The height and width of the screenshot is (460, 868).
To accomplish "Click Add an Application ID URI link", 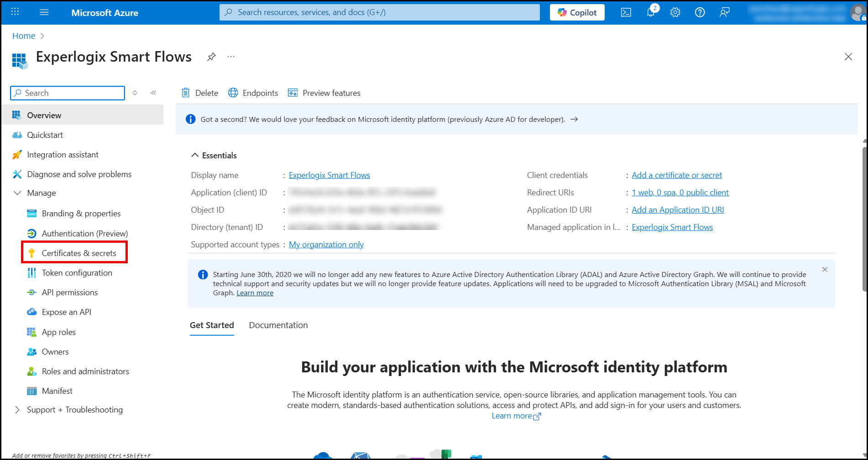I will [678, 210].
